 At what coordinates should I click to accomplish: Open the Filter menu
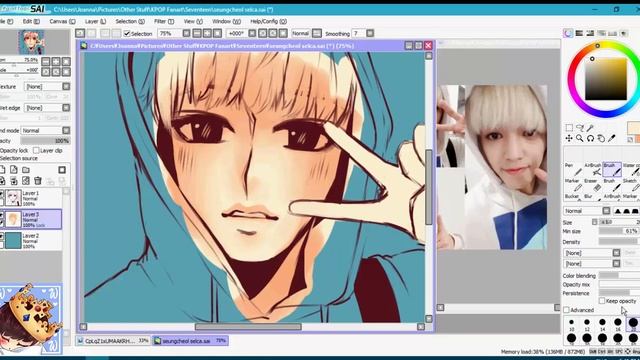pos(164,21)
